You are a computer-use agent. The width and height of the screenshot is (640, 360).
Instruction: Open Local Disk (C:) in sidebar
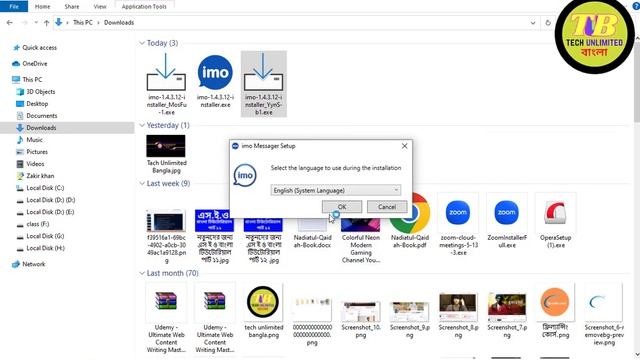click(x=45, y=188)
